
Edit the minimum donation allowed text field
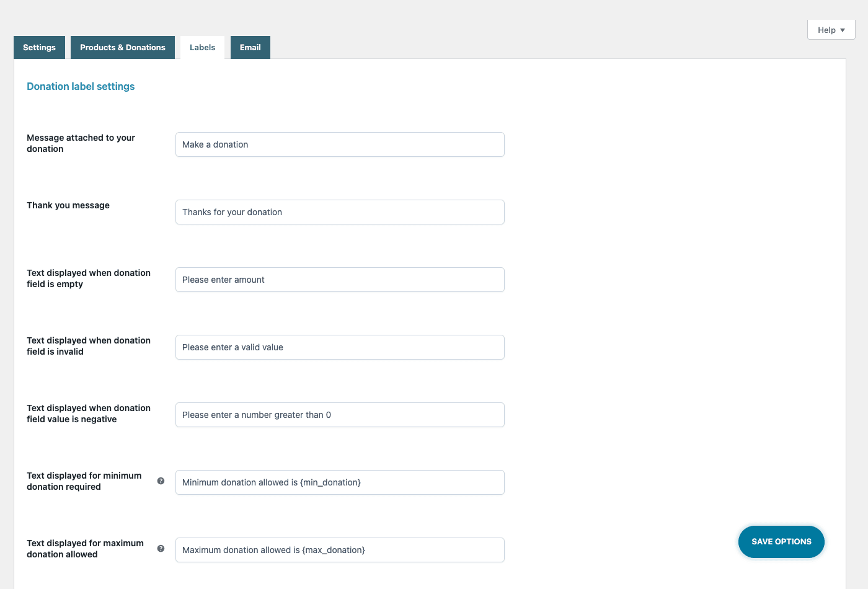(340, 482)
